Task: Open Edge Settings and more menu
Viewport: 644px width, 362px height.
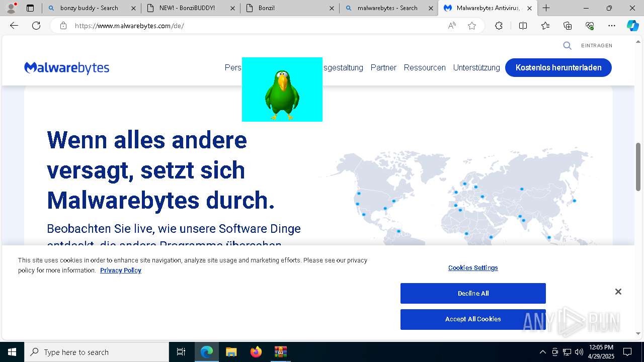Action: pyautogui.click(x=612, y=26)
